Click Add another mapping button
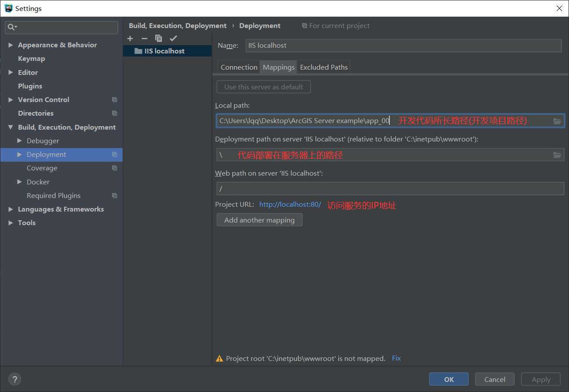569x392 pixels. [x=259, y=220]
